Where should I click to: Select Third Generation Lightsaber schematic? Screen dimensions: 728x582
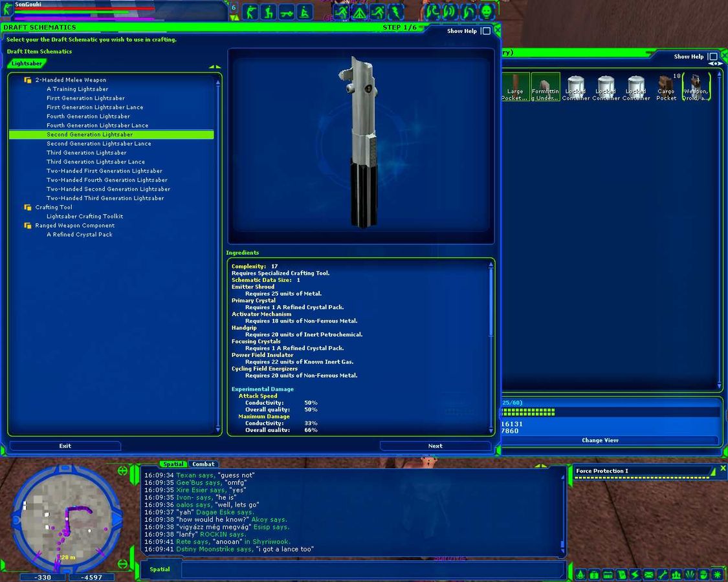[x=86, y=153]
